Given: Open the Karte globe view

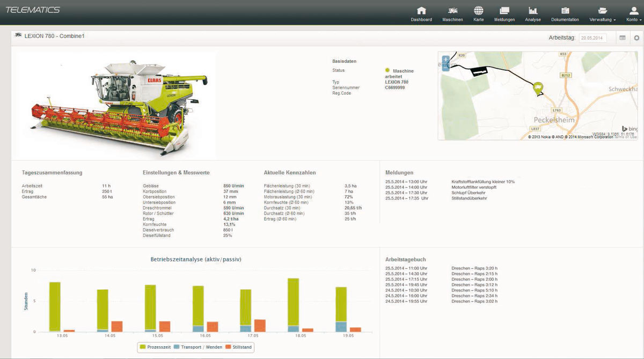Looking at the screenshot, I should [479, 14].
